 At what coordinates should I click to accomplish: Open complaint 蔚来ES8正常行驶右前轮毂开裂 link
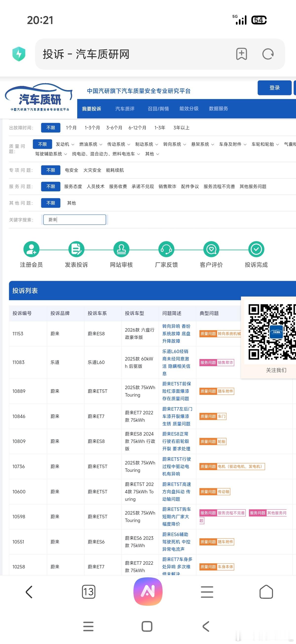coord(176,441)
